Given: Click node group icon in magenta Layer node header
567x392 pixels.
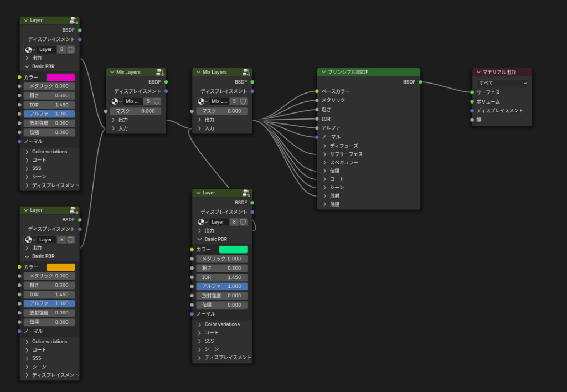Looking at the screenshot, I should click(74, 20).
